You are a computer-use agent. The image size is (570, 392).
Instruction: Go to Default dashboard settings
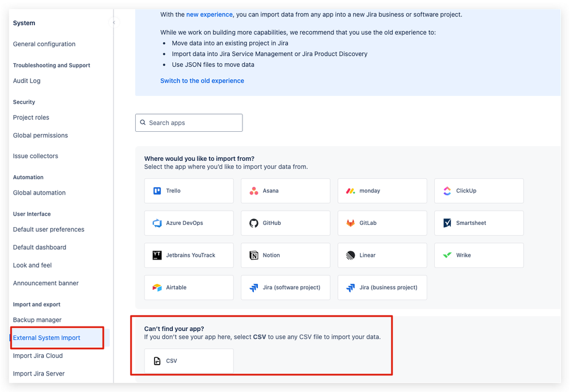39,247
